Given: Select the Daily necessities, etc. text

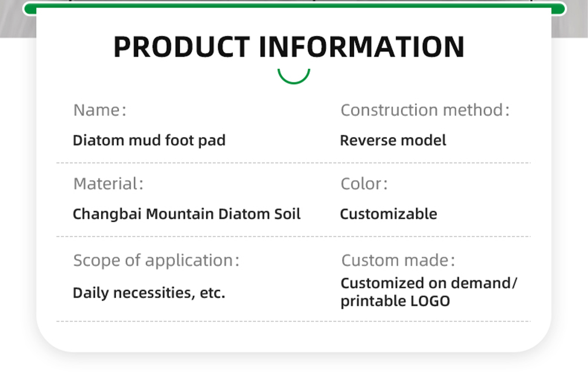Looking at the screenshot, I should click(149, 293).
